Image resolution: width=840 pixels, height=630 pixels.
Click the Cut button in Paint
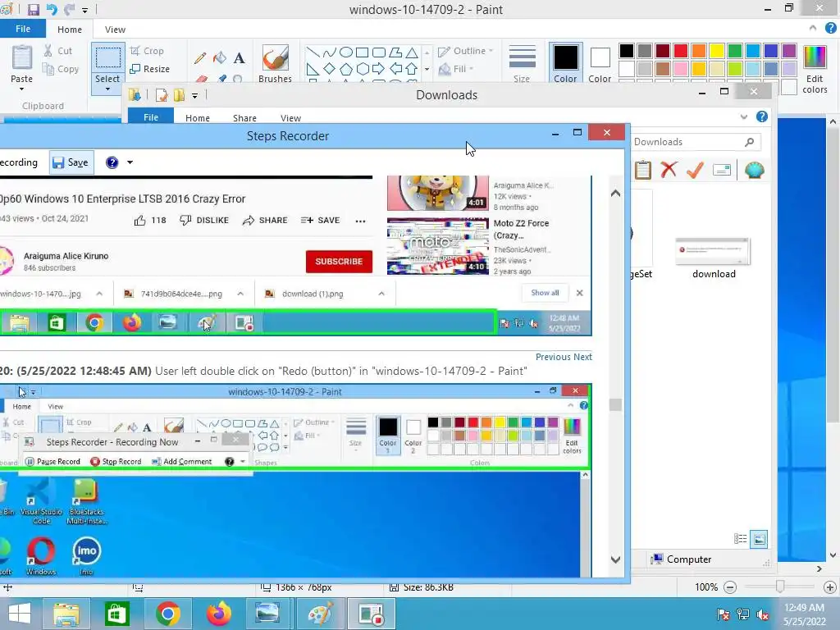point(58,51)
